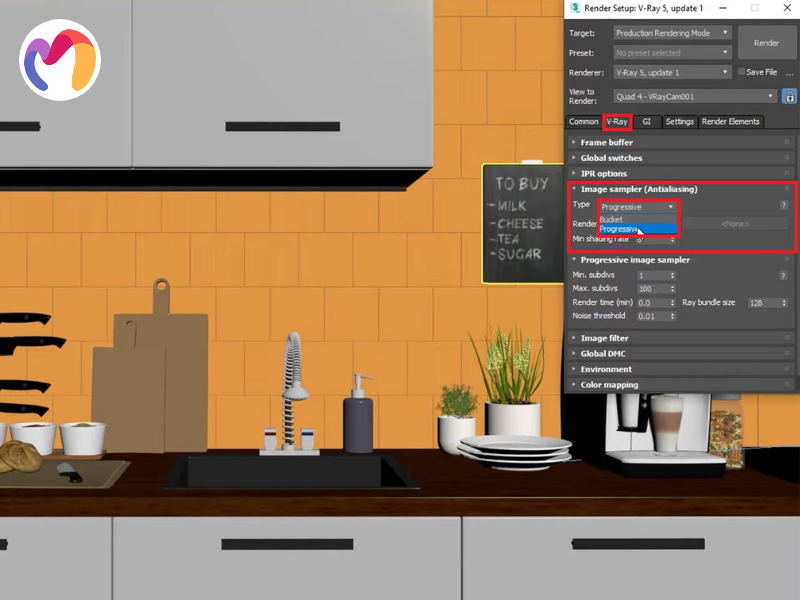This screenshot has height=600, width=800.
Task: Select Bucket from the Type list
Action: tap(612, 219)
